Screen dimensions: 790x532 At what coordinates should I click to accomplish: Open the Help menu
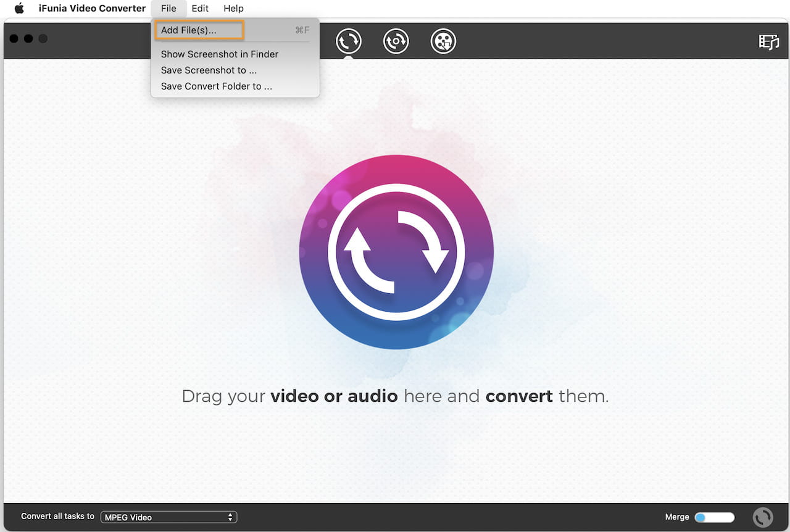click(x=233, y=9)
